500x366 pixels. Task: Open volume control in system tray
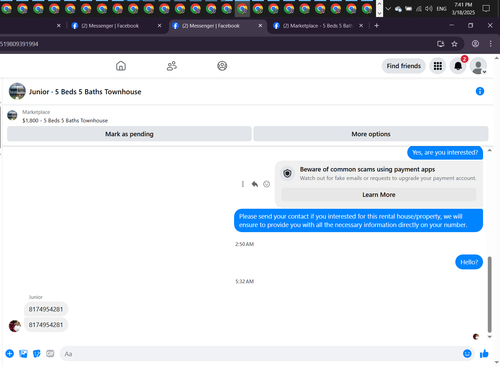[429, 9]
